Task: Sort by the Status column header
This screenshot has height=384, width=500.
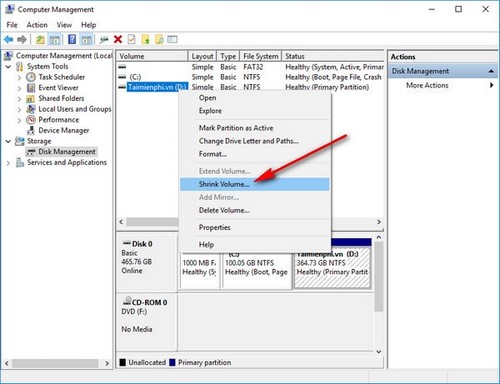Action: point(333,56)
